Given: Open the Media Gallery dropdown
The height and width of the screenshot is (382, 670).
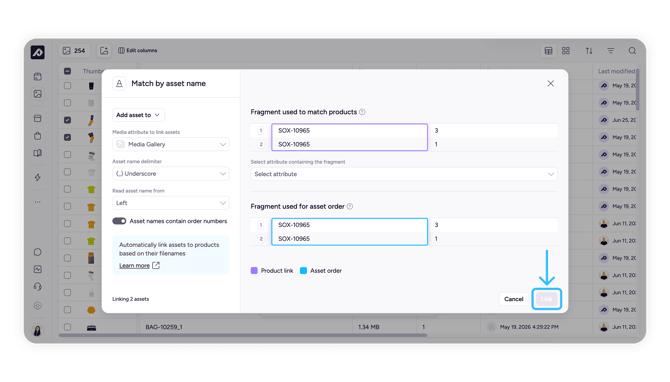Looking at the screenshot, I should point(170,144).
